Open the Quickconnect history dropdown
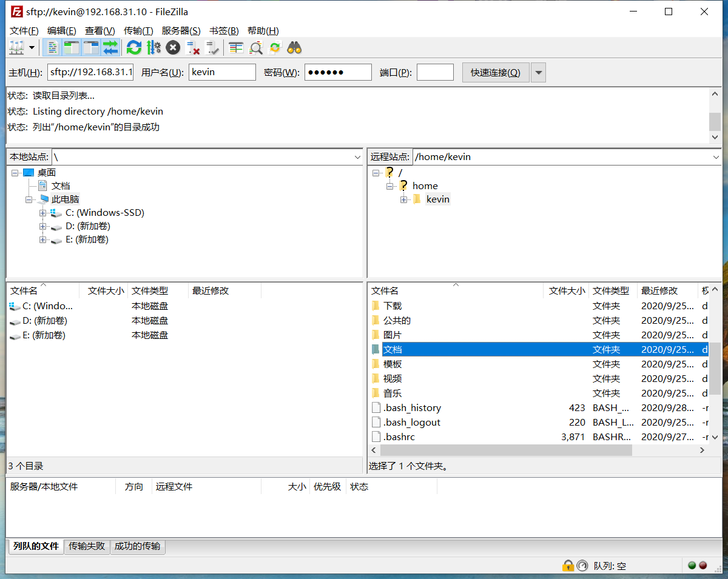The height and width of the screenshot is (579, 728). 539,72
